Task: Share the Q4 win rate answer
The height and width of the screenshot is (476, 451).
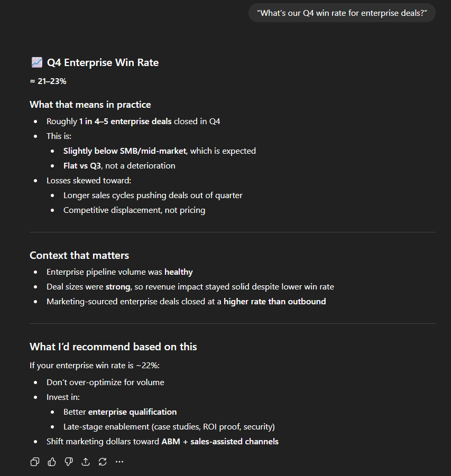Action: coord(85,461)
